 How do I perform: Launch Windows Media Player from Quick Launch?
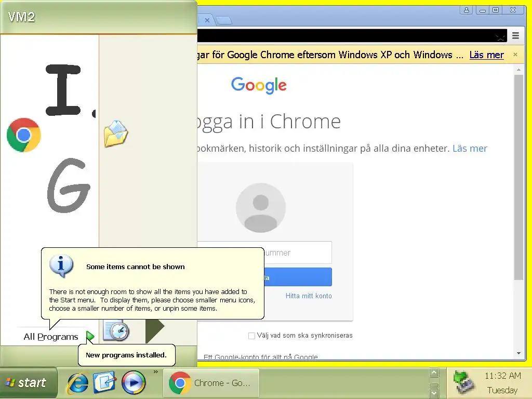point(134,382)
